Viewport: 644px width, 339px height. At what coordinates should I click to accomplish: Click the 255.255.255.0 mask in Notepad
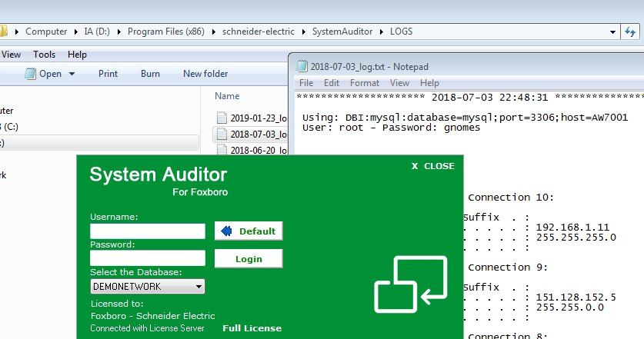pyautogui.click(x=576, y=238)
